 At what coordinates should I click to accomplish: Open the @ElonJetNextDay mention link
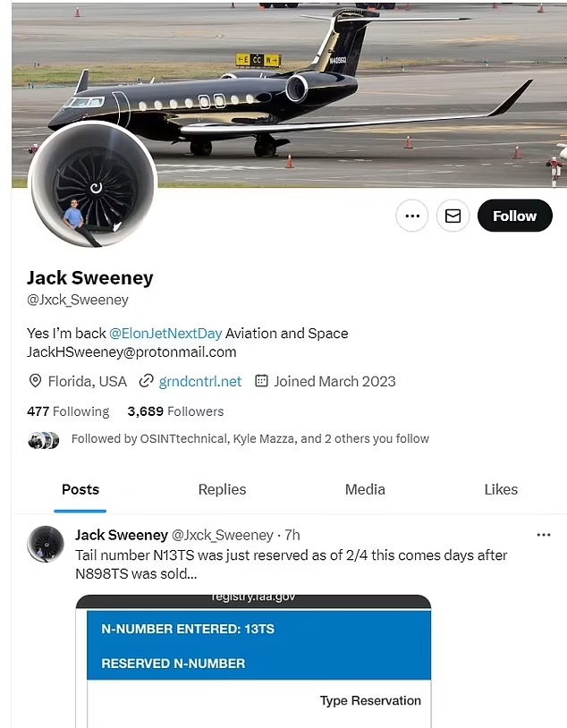(x=165, y=333)
